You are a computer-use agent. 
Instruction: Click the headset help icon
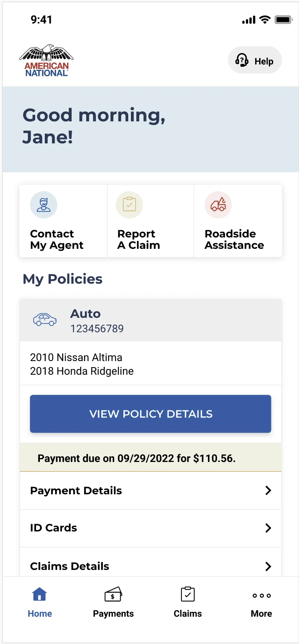click(x=242, y=61)
